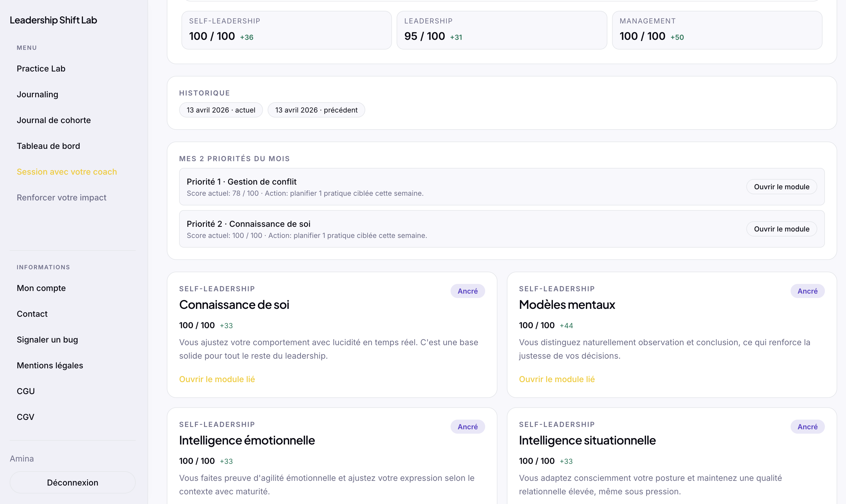The width and height of the screenshot is (846, 504).
Task: Open linked module under Modèles mentaux card
Action: (x=557, y=379)
